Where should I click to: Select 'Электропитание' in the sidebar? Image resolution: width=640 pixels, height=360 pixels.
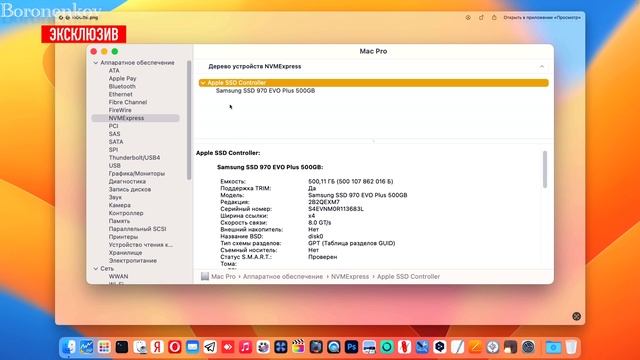133,260
